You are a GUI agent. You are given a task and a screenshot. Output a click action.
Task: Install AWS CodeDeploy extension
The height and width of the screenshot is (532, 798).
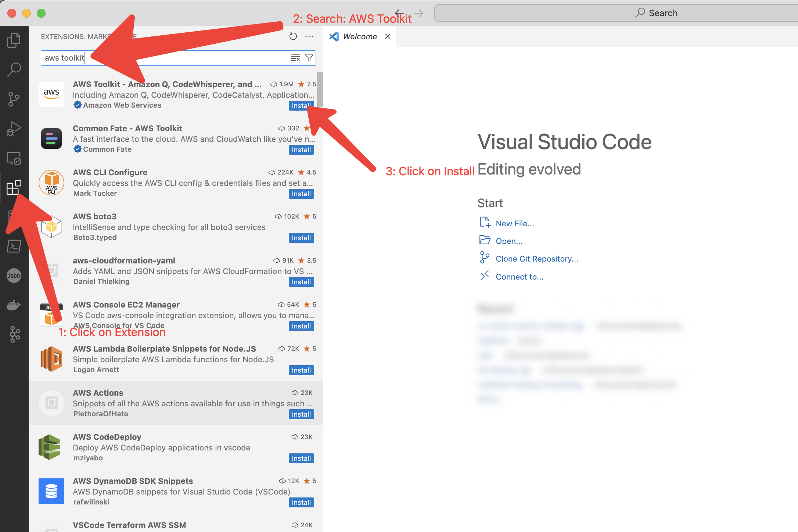tap(301, 458)
